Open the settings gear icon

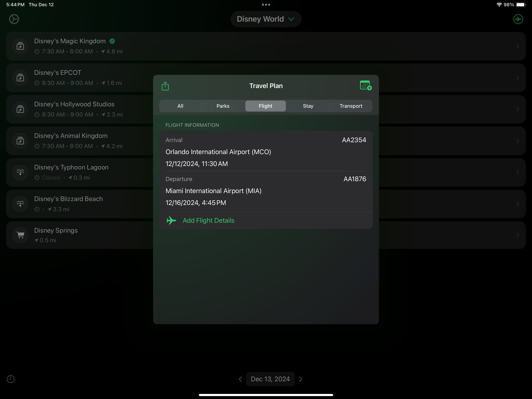coord(14,19)
